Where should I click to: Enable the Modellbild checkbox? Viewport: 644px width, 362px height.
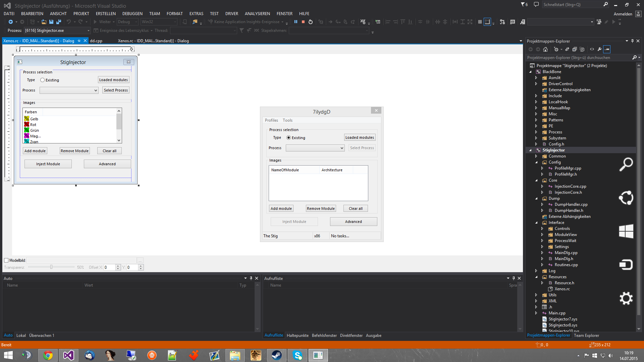(6, 260)
